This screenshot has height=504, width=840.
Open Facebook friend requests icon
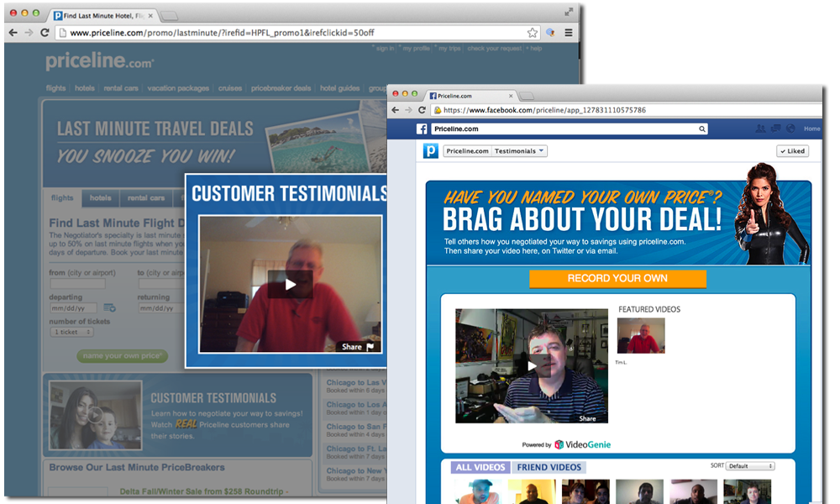click(x=760, y=129)
